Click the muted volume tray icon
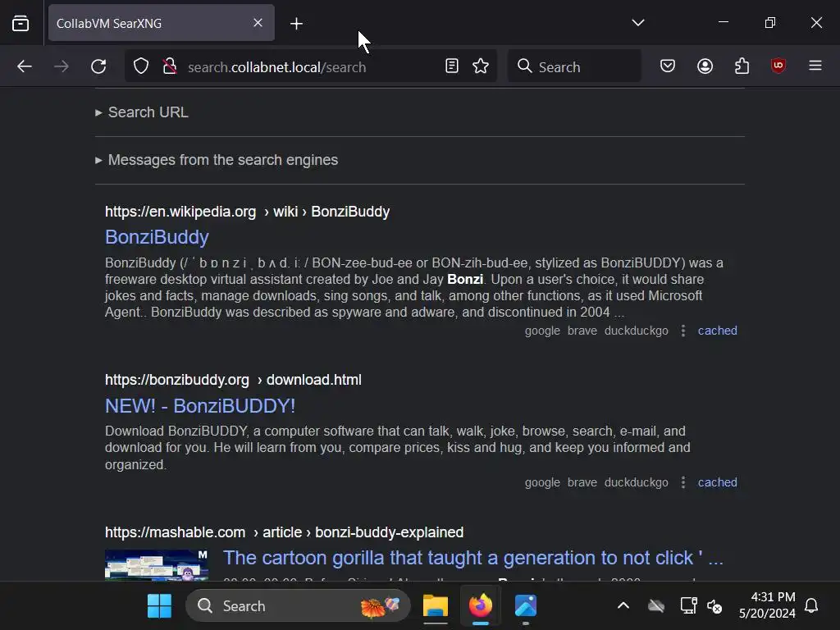 714,606
